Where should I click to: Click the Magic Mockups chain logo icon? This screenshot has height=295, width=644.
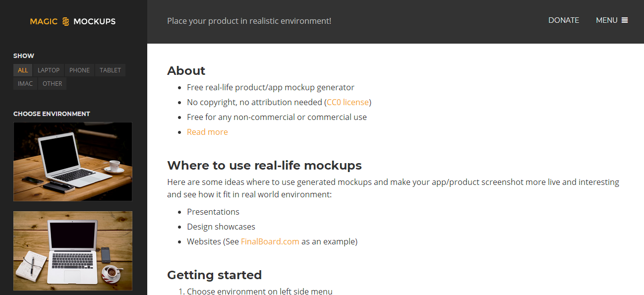[65, 22]
